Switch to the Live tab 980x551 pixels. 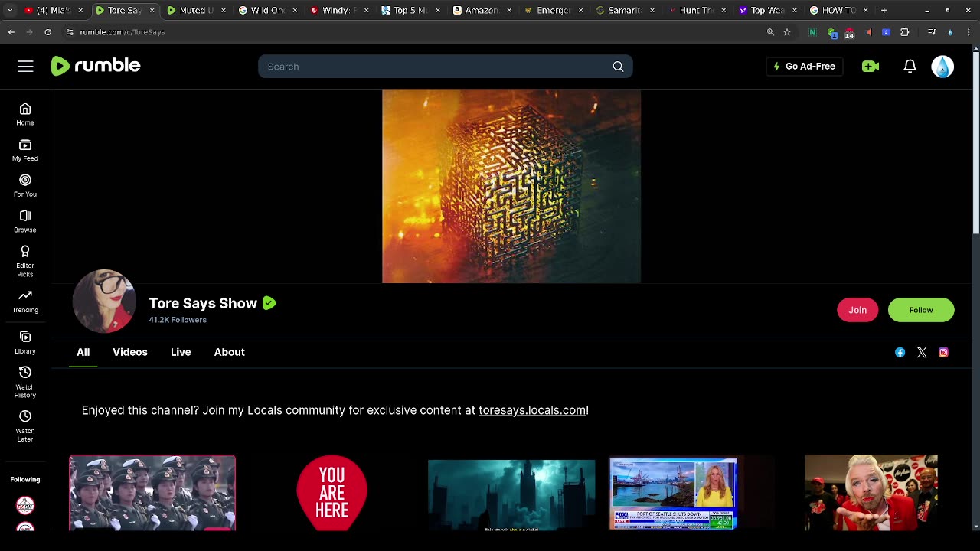point(181,352)
